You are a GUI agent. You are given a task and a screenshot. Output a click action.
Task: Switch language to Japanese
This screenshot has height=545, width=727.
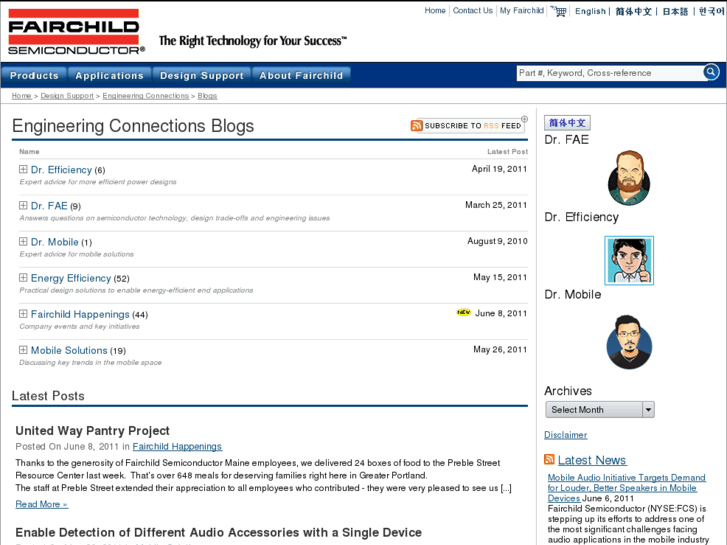coord(675,12)
